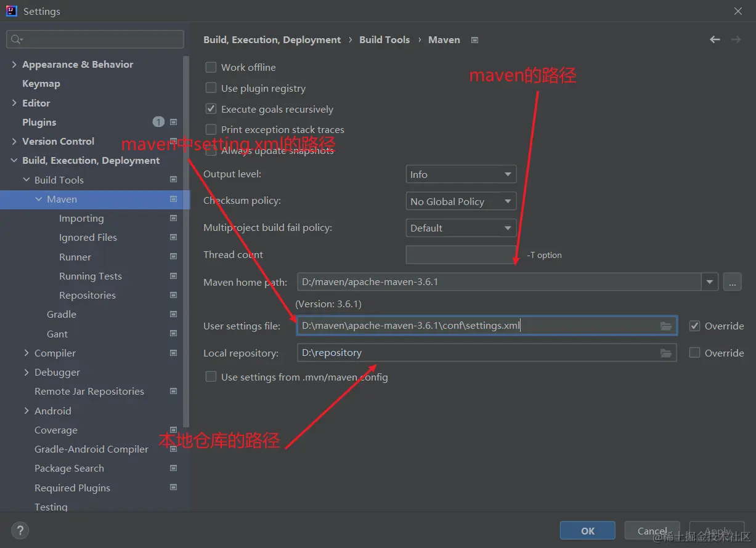Image resolution: width=756 pixels, height=548 pixels.
Task: Click the folder icon in the Local repository field
Action: 666,353
